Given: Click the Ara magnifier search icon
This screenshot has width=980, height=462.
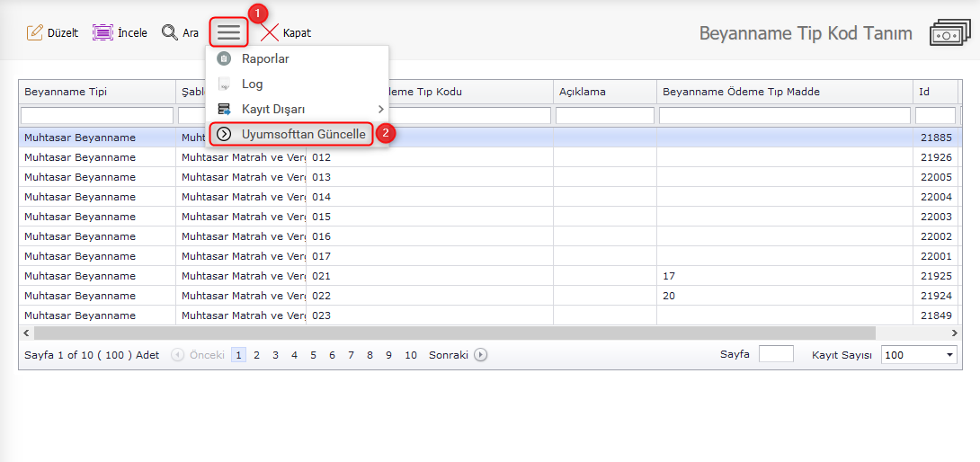Looking at the screenshot, I should [169, 33].
